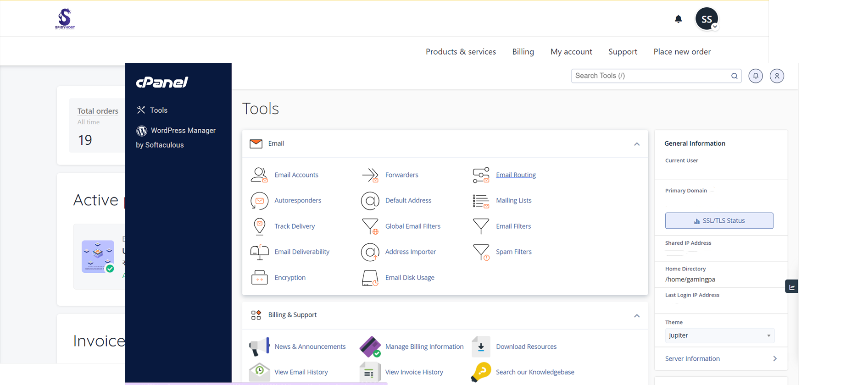Click the Forwarders arrow icon

370,175
